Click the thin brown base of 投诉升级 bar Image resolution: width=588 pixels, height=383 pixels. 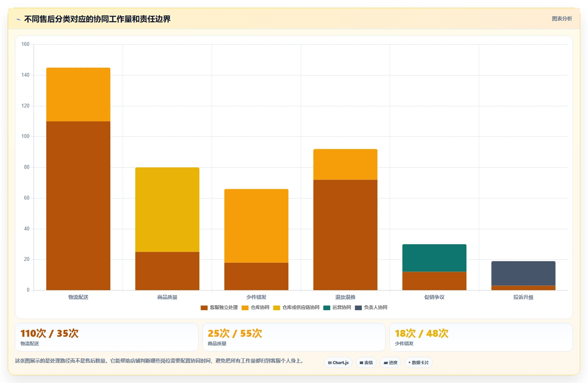pyautogui.click(x=523, y=288)
